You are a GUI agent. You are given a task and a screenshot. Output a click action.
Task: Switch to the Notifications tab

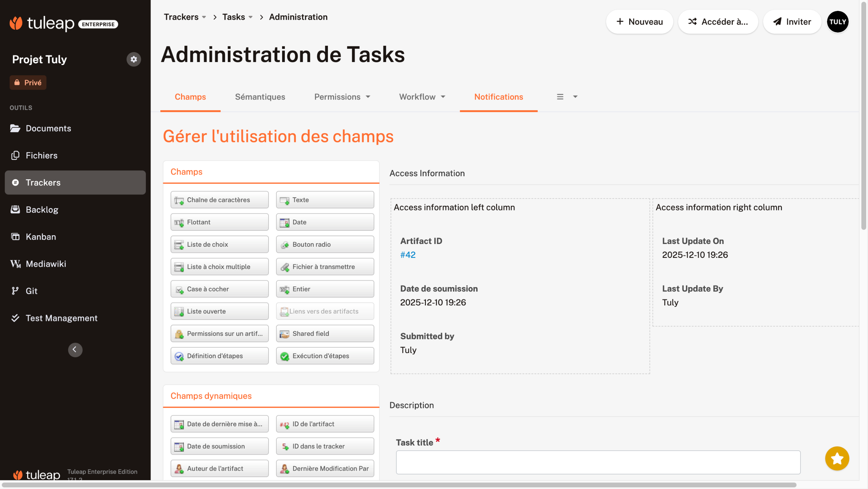coord(498,97)
